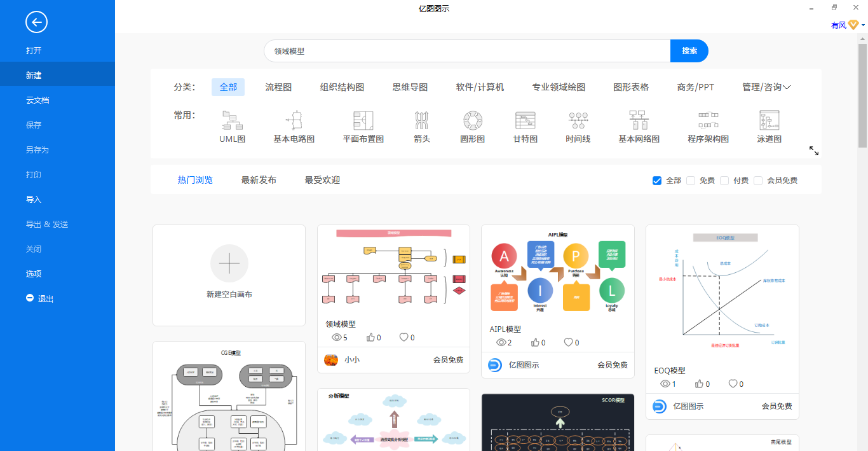This screenshot has height=451, width=868.
Task: Choose the 时间线 icon
Action: [578, 120]
